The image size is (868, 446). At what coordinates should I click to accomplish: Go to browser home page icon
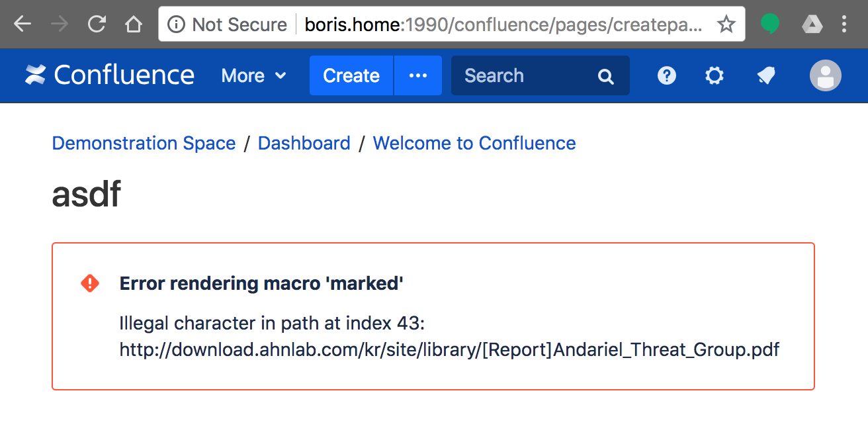pos(134,24)
